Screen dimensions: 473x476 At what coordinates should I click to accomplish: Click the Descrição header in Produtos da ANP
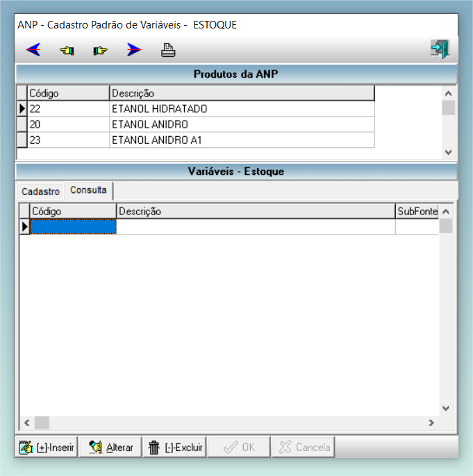242,93
